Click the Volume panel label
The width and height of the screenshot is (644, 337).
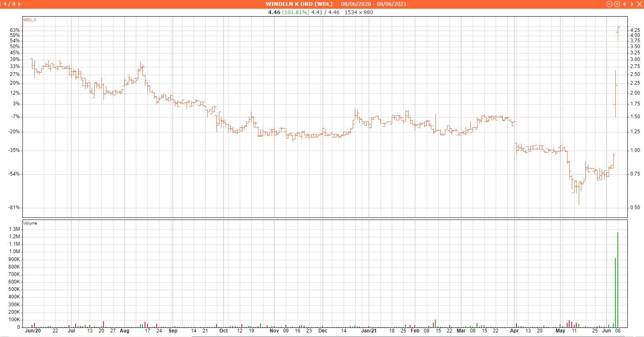[30, 223]
